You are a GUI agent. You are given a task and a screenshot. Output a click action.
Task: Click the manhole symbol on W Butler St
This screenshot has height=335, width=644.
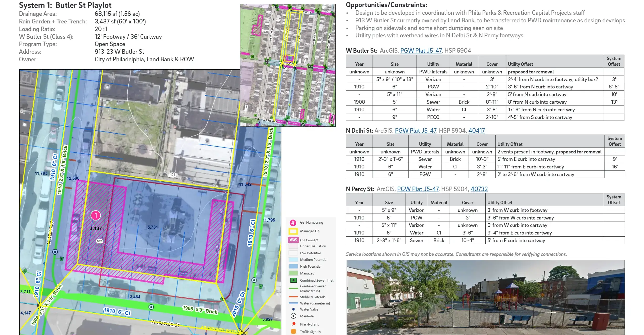[151, 307]
